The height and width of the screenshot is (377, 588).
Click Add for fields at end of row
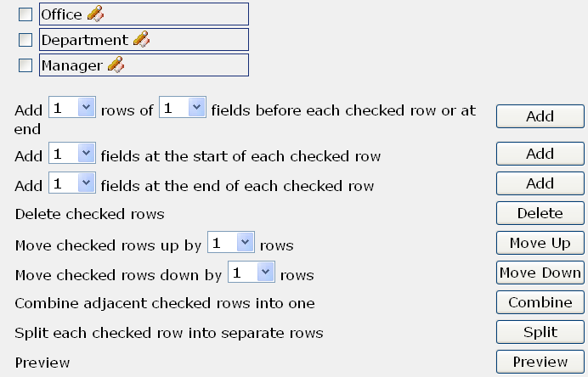540,183
